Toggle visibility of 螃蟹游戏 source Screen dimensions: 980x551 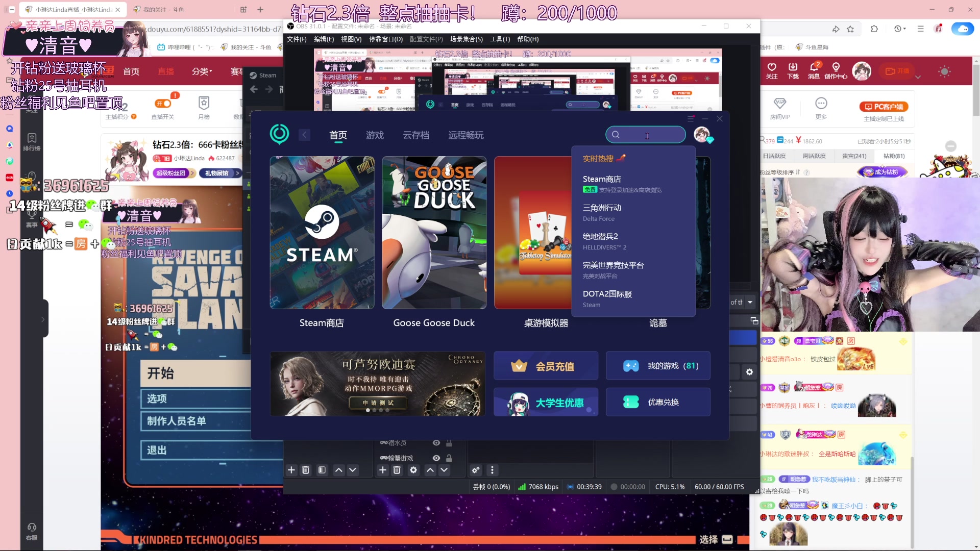click(x=436, y=458)
